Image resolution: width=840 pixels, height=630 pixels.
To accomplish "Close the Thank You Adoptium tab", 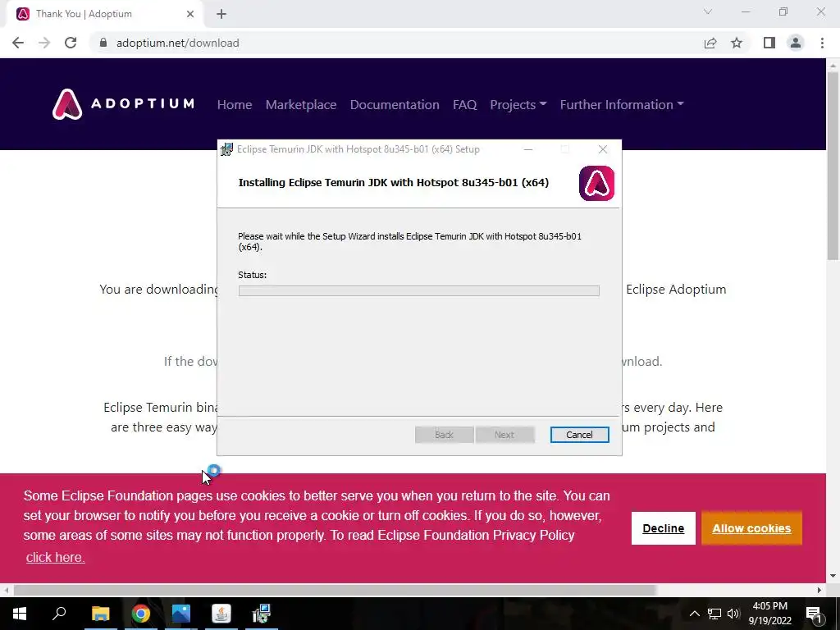I will [x=190, y=15].
